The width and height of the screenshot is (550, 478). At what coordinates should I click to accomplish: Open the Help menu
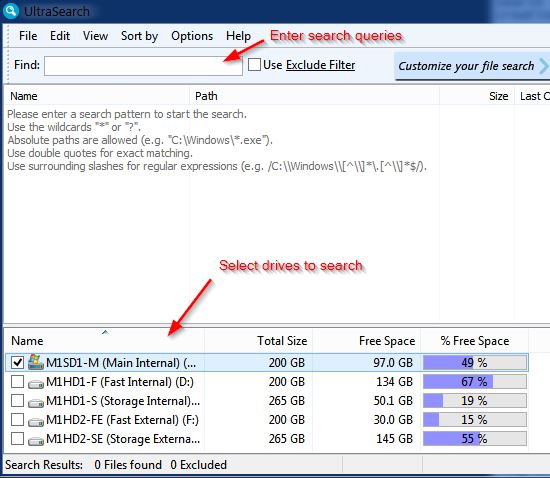click(238, 36)
